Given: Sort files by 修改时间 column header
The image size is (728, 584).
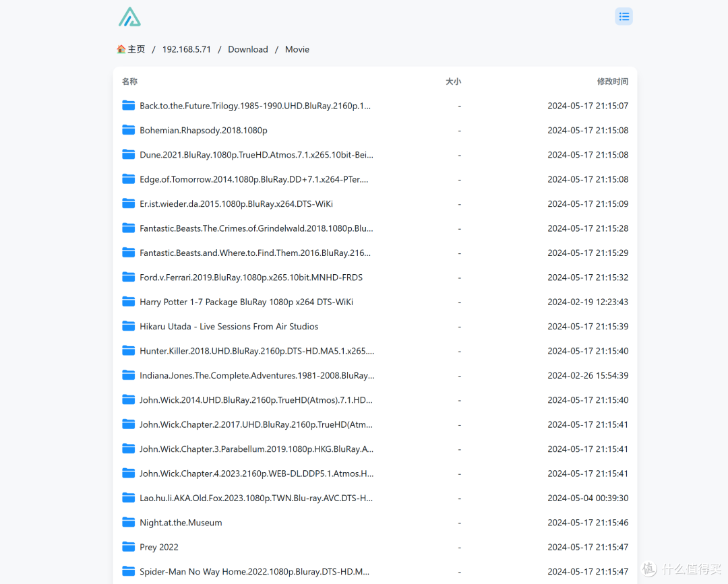Looking at the screenshot, I should click(612, 82).
